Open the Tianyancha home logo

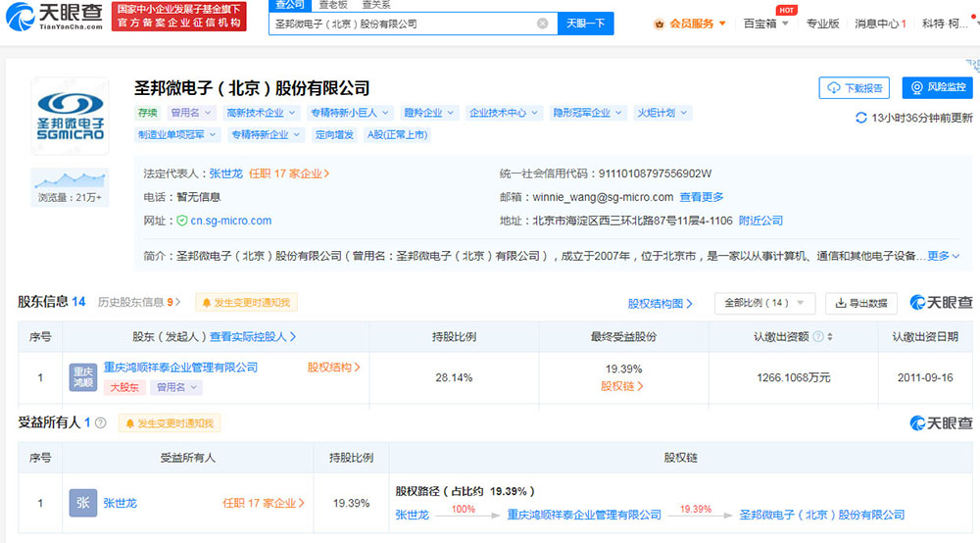tap(54, 17)
